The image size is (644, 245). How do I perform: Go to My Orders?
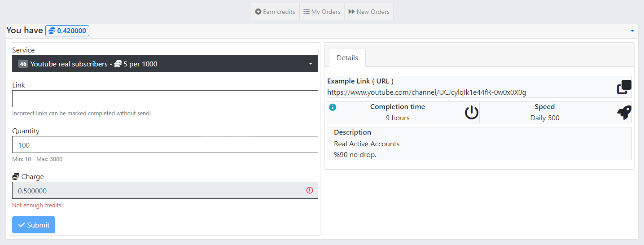(322, 12)
